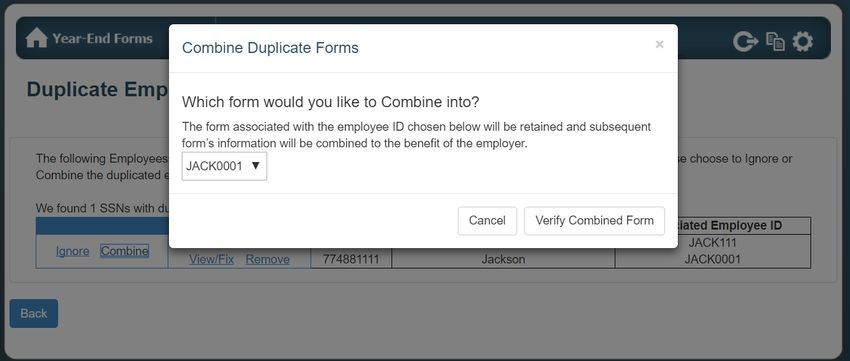Expand the JACK0001 employee ID dropdown

tap(224, 166)
